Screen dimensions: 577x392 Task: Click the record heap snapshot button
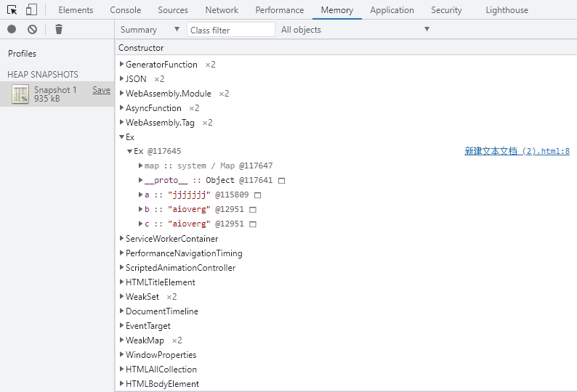click(x=12, y=29)
